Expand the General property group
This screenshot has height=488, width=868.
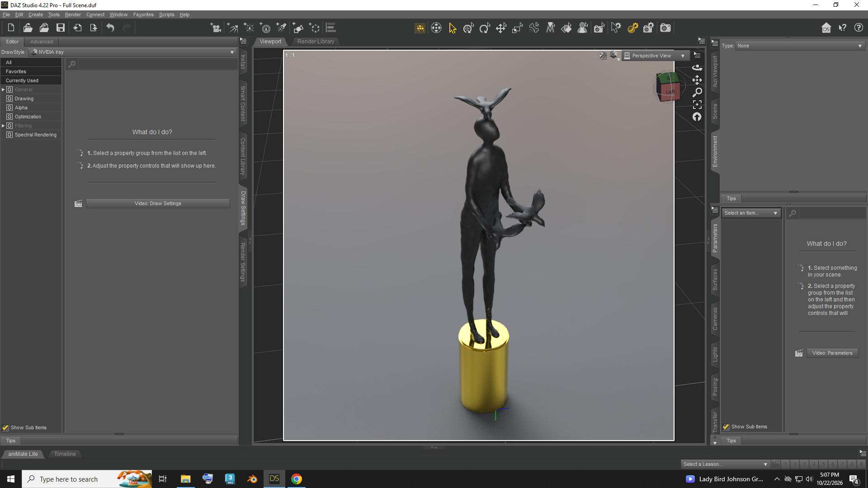point(3,89)
